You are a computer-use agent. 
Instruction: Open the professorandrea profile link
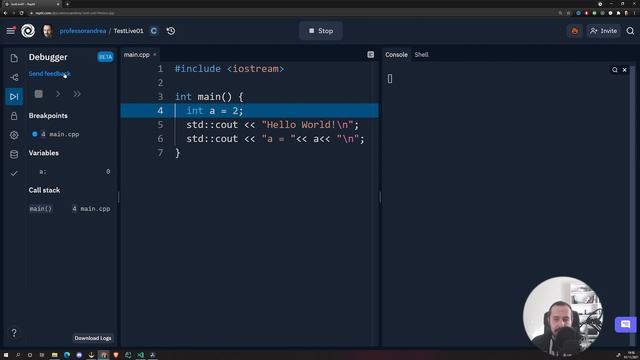(x=83, y=31)
